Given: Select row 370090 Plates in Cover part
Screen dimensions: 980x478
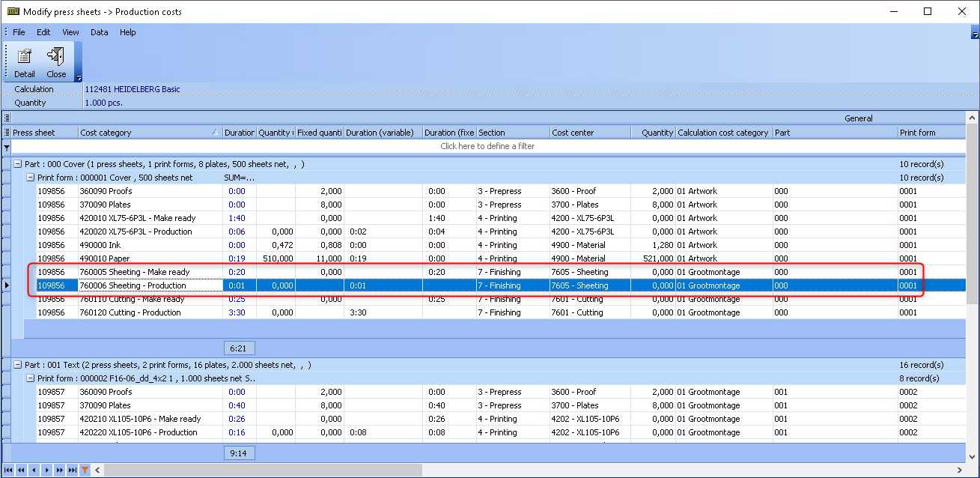Looking at the screenshot, I should 500,205.
